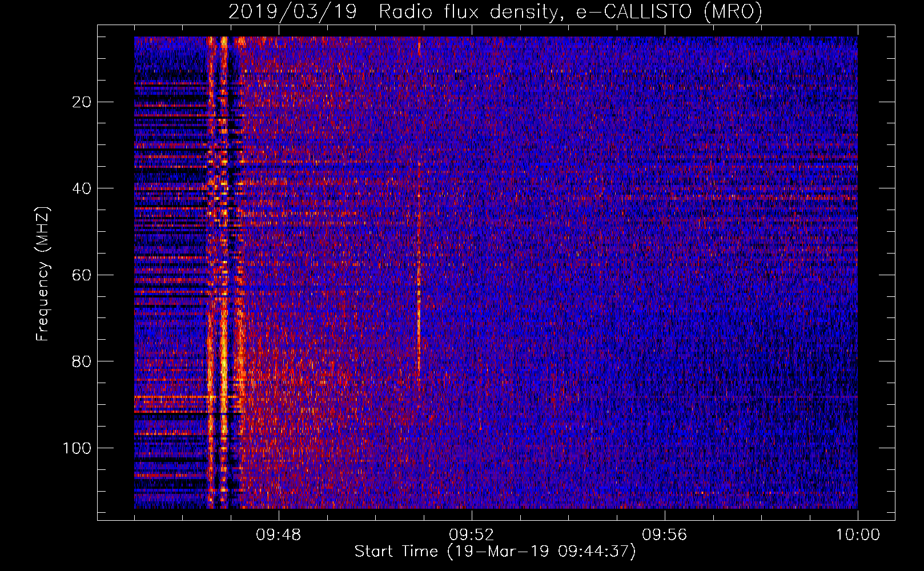This screenshot has width=924, height=571.
Task: Click the 10:00 time axis label
Action: (x=858, y=535)
